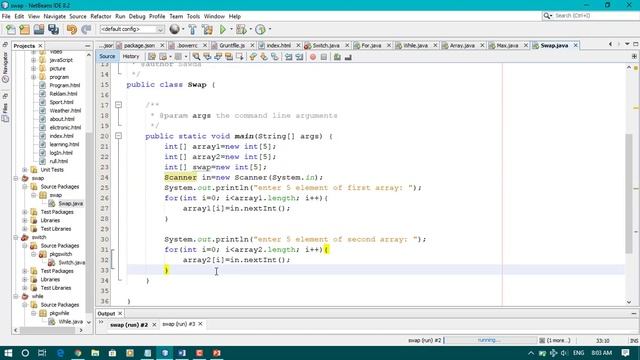
Task: Click the Shift Line Right editor icon
Action: [x=299, y=57]
